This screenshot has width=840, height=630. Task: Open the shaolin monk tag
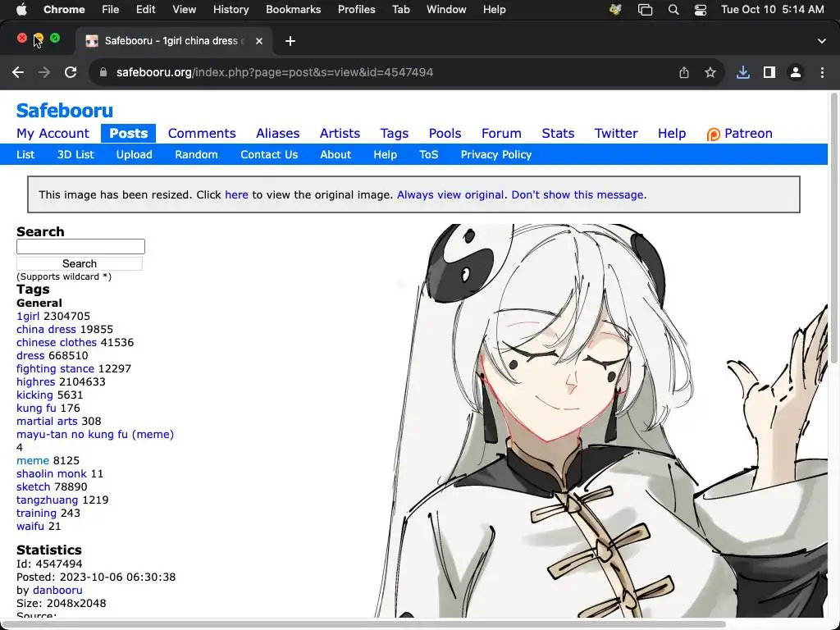[x=52, y=474]
